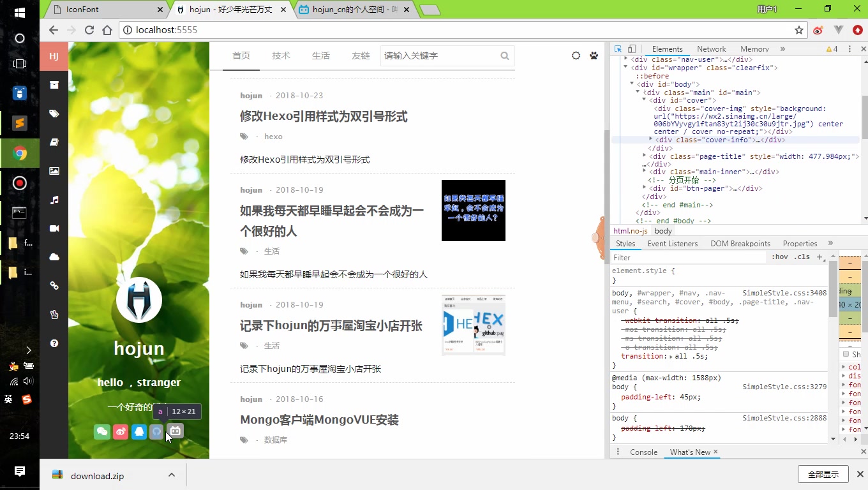Open the 生活 nav menu item

pyautogui.click(x=321, y=56)
